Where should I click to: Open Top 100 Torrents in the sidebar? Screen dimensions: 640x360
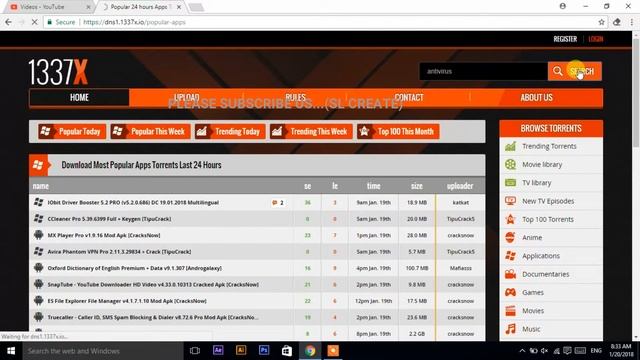[x=548, y=220]
